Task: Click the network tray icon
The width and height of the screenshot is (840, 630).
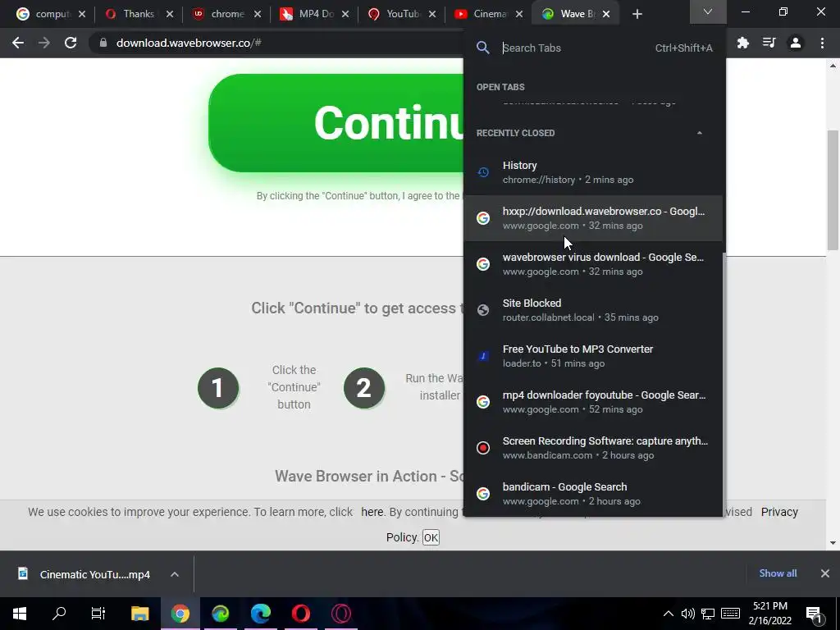Action: pos(708,614)
